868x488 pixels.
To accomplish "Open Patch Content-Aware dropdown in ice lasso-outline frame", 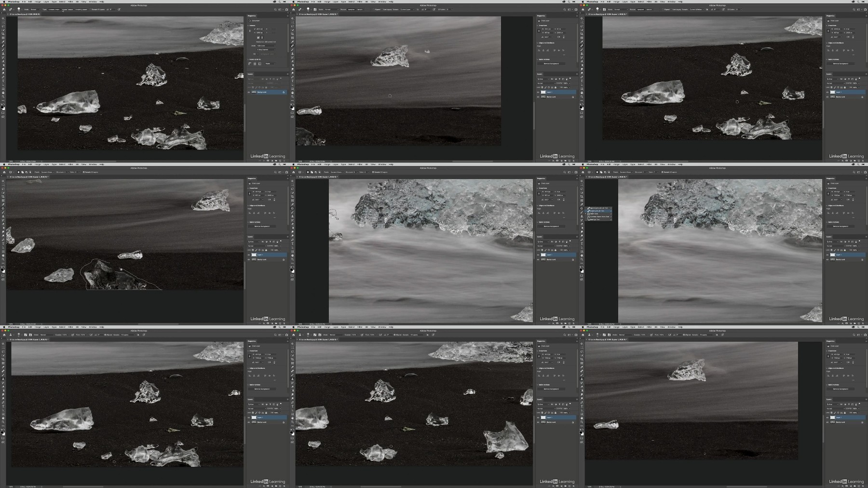I will (47, 172).
